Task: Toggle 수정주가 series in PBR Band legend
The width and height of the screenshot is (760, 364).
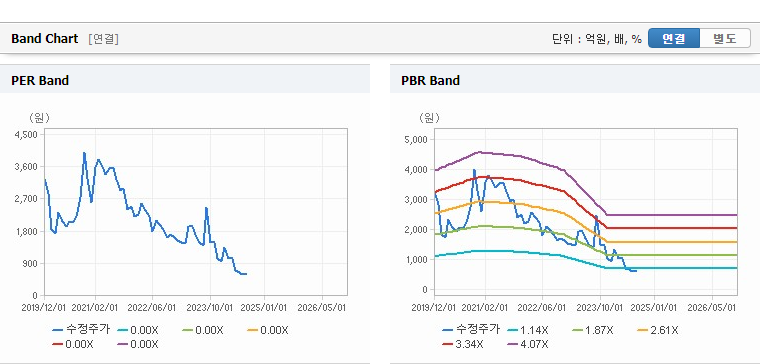Action: pos(471,330)
